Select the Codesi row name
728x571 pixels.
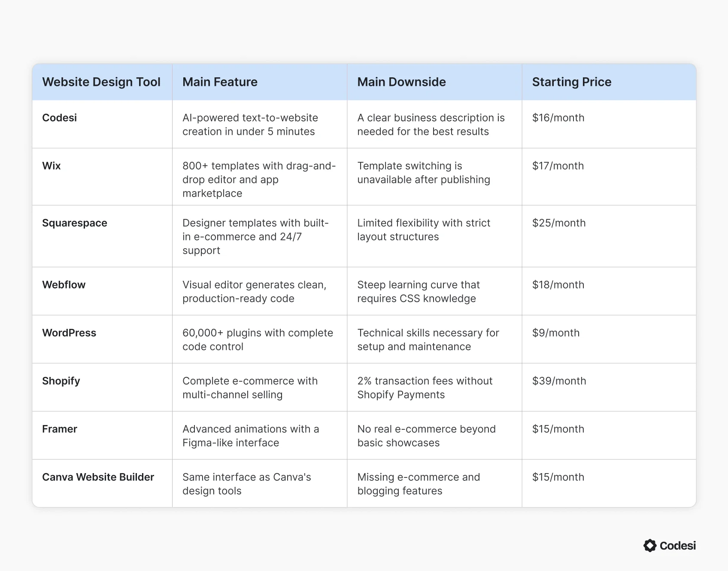[59, 118]
